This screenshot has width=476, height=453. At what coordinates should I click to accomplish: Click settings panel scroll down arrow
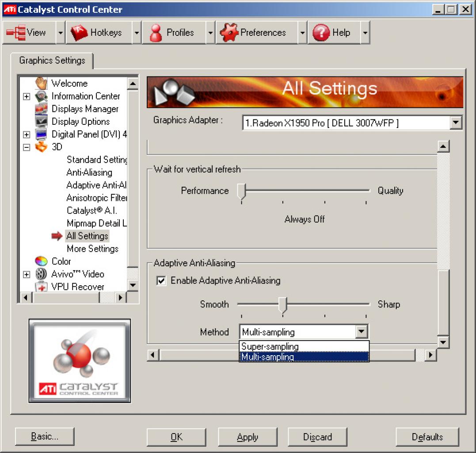(x=443, y=342)
